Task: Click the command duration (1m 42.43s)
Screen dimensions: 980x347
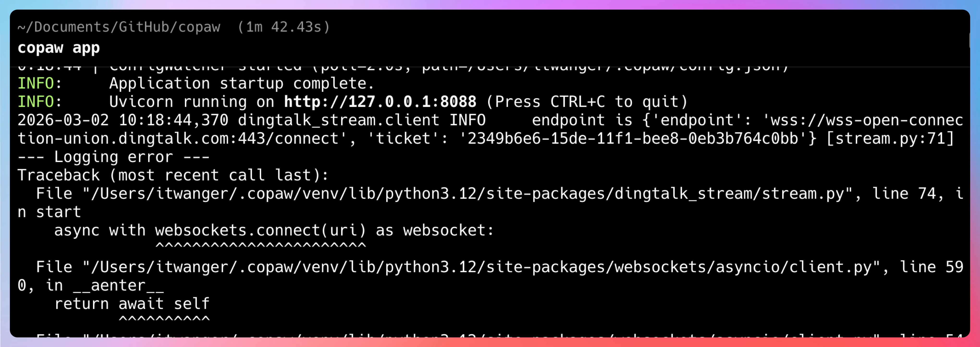Action: click(x=283, y=27)
